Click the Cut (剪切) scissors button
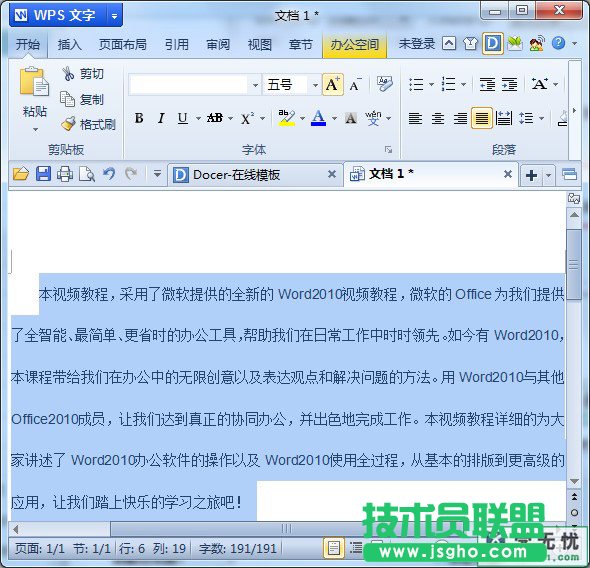The height and width of the screenshot is (568, 590). point(83,74)
